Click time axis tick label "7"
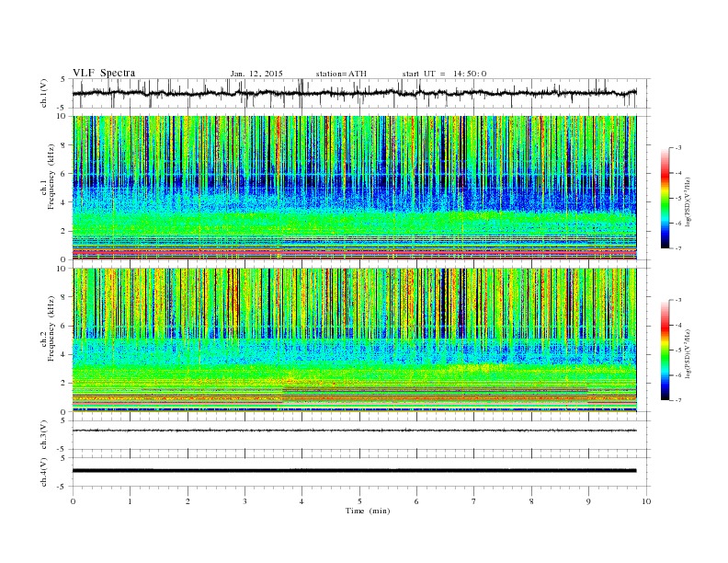The image size is (728, 563). pyautogui.click(x=474, y=501)
